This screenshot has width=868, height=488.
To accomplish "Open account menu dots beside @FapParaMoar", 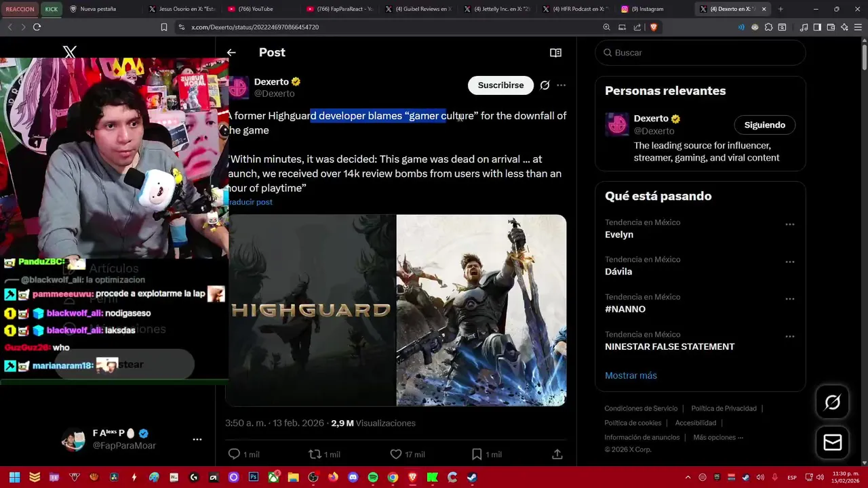I will (x=197, y=439).
